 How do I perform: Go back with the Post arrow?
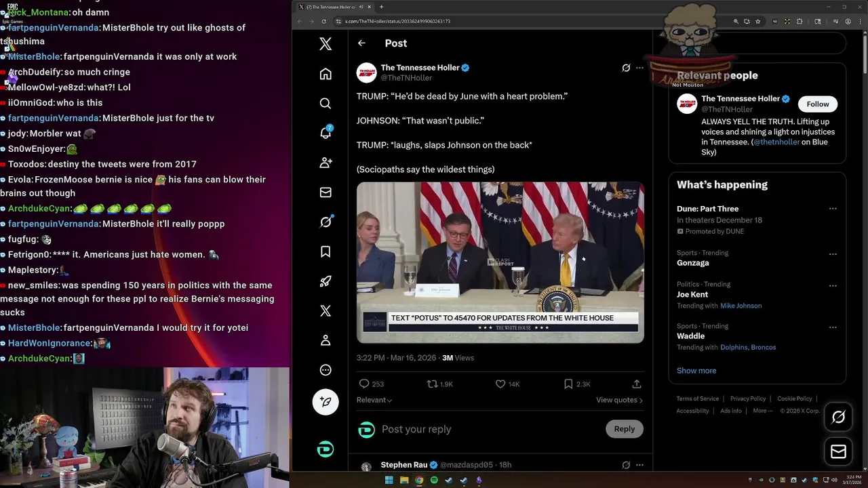pyautogui.click(x=361, y=43)
